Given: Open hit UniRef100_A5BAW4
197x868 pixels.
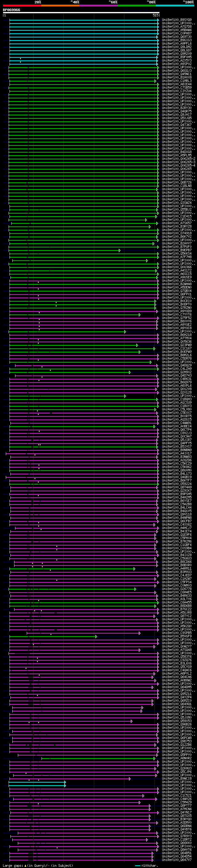Looking at the screenshot, I should click(177, 30).
